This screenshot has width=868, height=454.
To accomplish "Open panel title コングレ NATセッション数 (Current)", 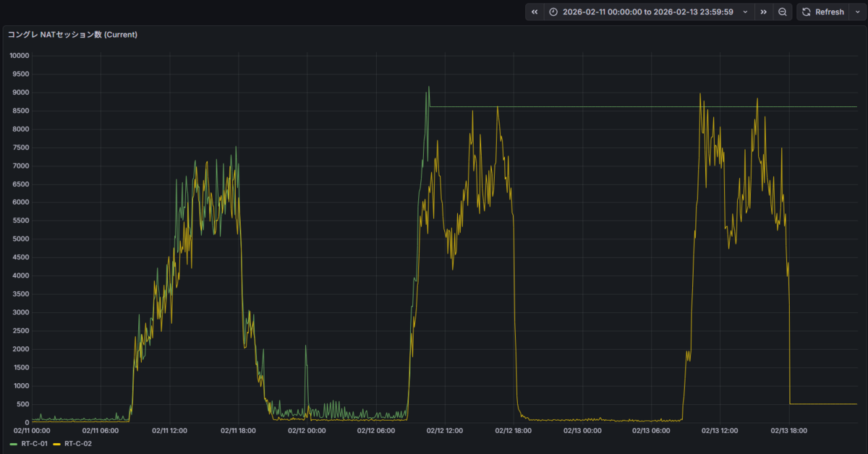I will pos(72,34).
